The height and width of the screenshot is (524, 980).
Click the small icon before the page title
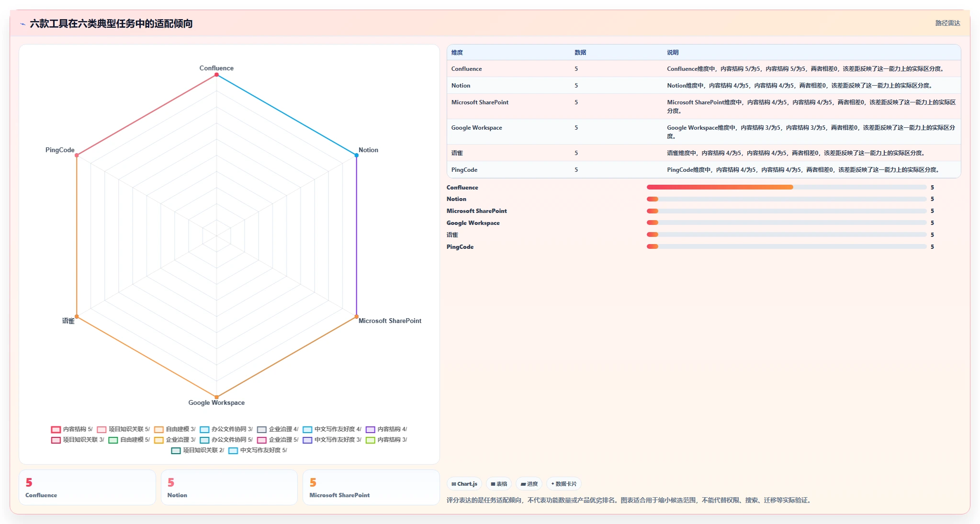23,24
